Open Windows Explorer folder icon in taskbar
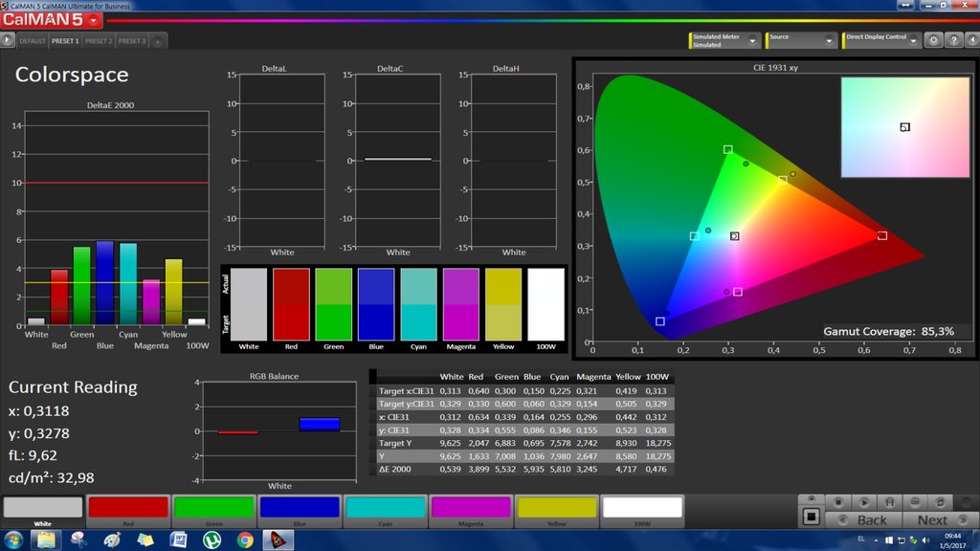 (46, 540)
